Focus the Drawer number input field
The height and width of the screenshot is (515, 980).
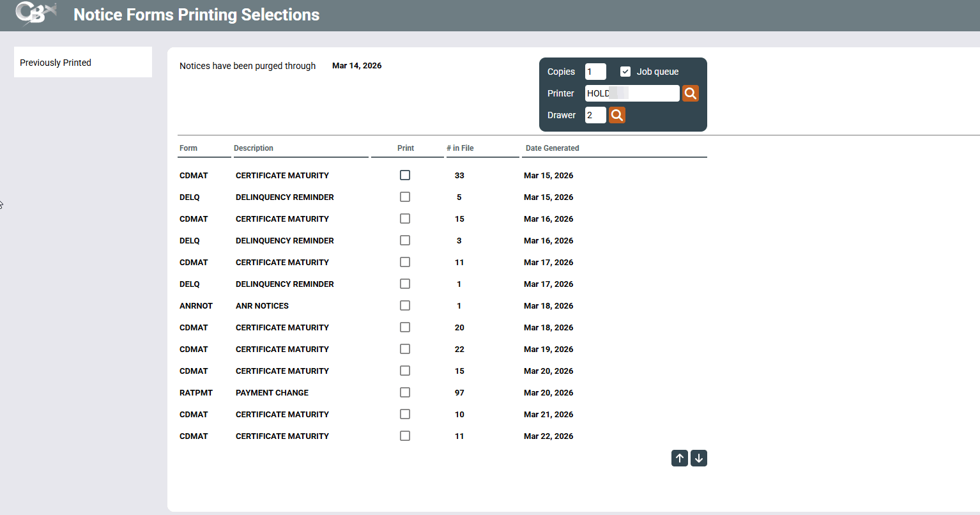point(595,115)
